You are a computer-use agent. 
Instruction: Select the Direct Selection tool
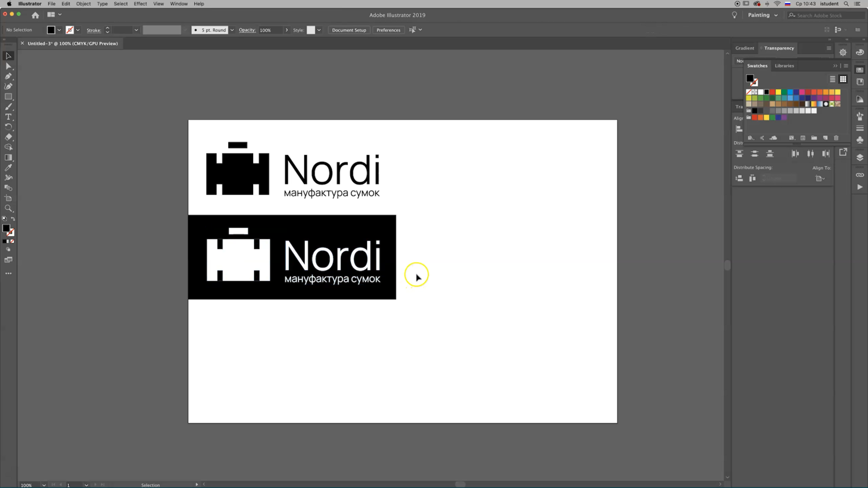(x=8, y=66)
